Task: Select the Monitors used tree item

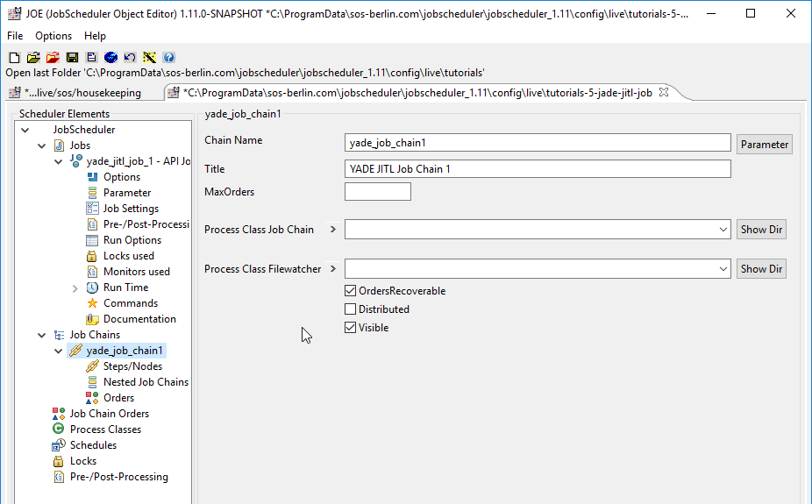Action: (x=137, y=272)
